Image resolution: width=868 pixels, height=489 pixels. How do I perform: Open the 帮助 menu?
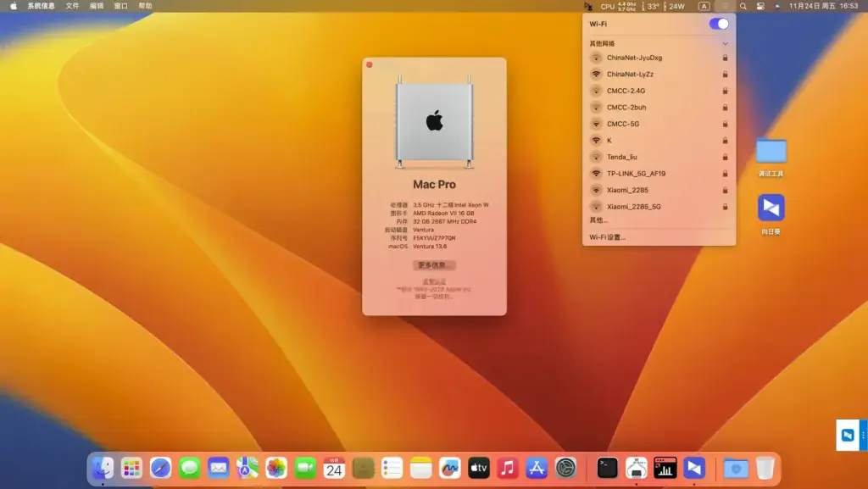[145, 6]
